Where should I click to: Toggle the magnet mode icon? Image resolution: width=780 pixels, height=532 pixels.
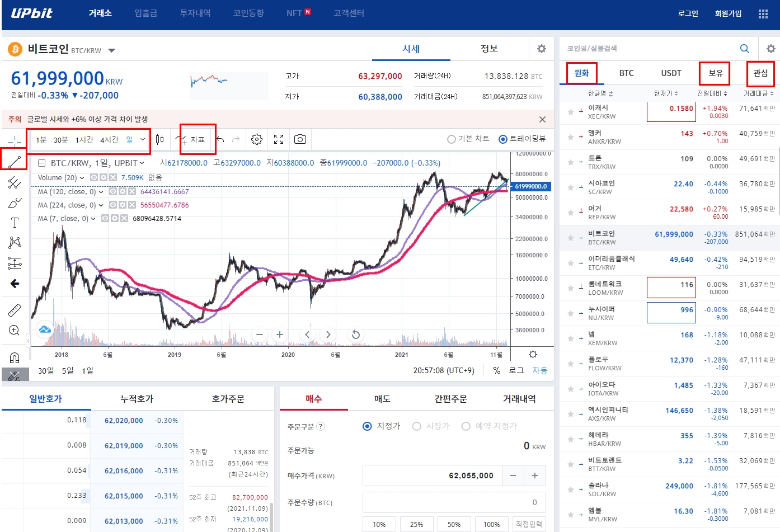15,357
